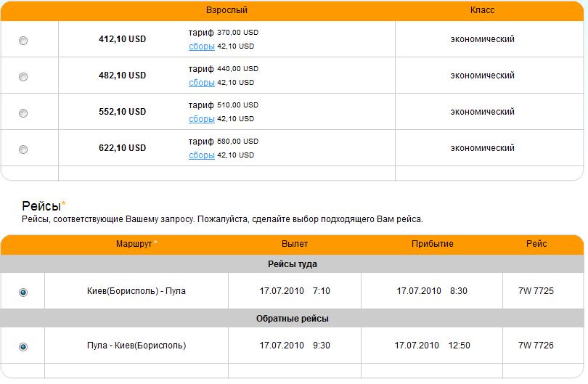Select the 482,10 USD fare option
This screenshot has height=384, width=588.
coord(23,77)
